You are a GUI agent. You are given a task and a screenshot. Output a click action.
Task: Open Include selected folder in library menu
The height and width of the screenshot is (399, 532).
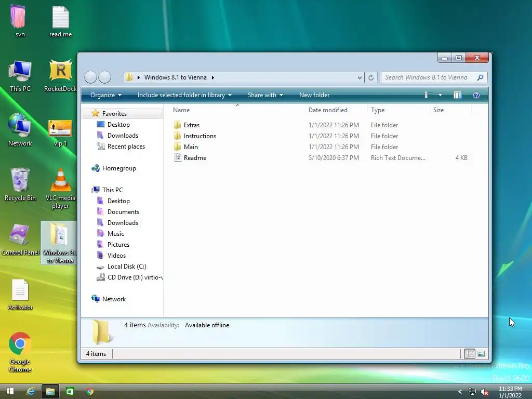pyautogui.click(x=184, y=95)
